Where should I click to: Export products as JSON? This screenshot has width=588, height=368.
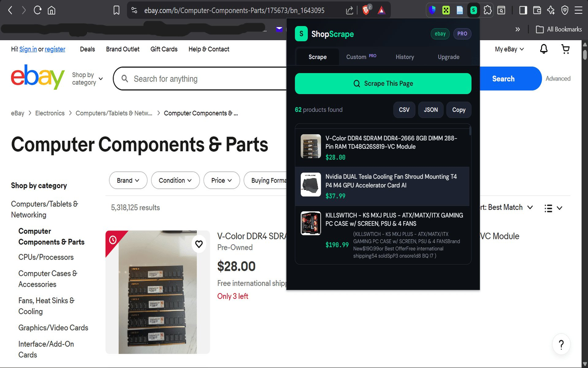(x=430, y=109)
